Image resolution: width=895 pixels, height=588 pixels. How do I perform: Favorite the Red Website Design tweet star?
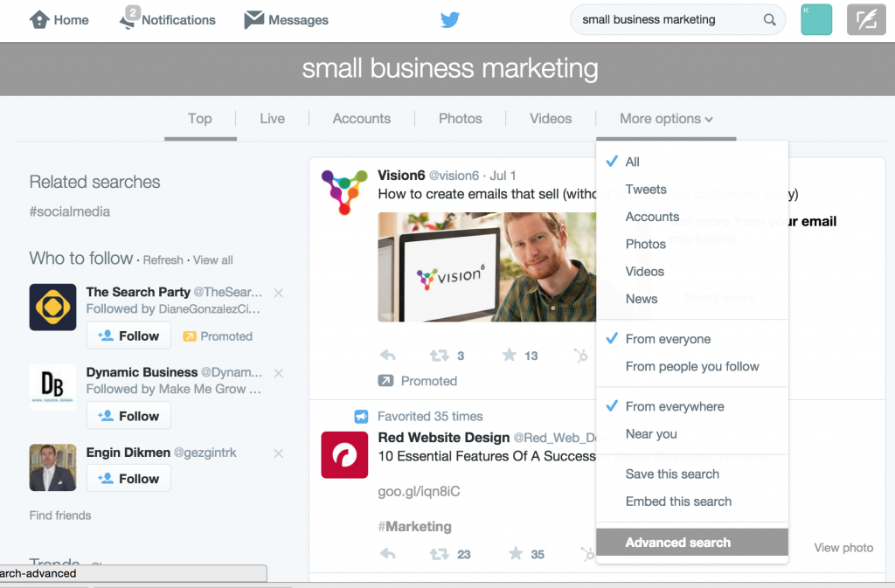tap(516, 553)
